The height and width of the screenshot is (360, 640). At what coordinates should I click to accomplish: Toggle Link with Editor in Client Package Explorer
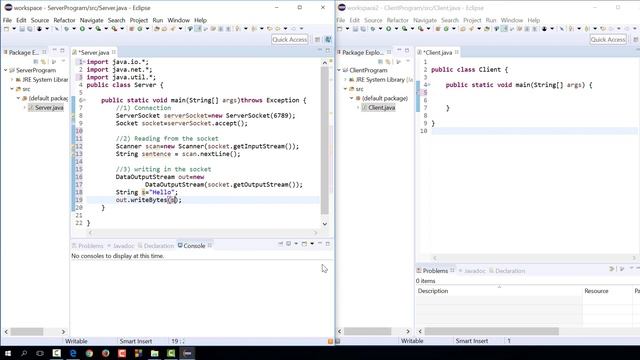388,62
